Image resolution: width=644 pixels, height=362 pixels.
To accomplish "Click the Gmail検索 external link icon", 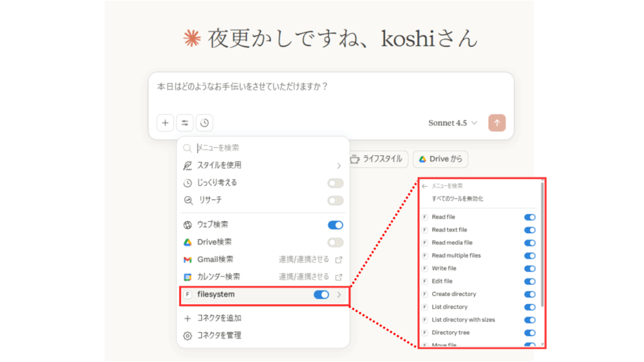I will point(339,260).
